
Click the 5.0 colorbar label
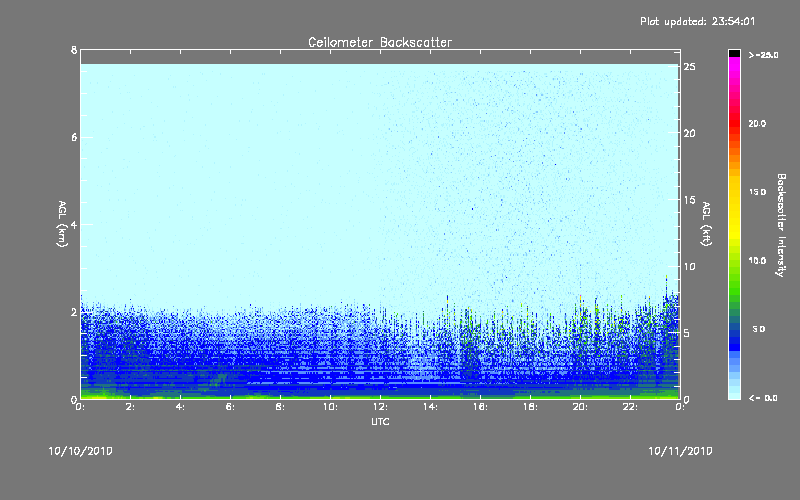[759, 329]
